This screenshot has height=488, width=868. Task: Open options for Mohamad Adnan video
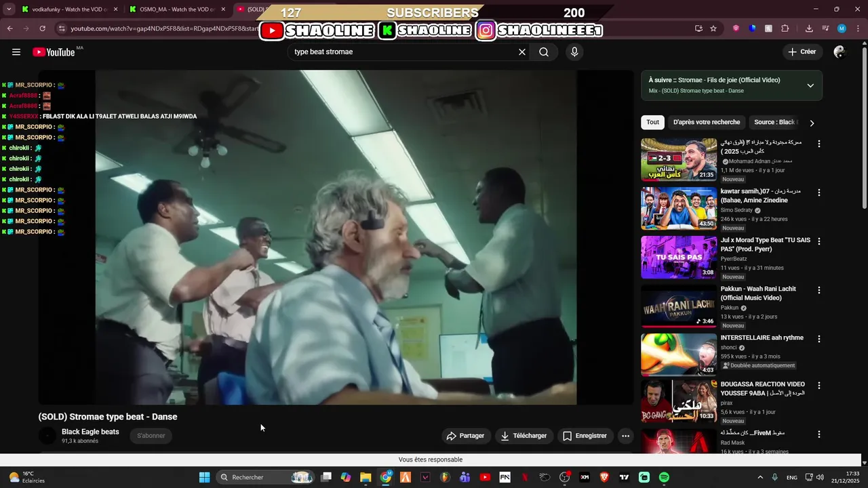click(818, 144)
